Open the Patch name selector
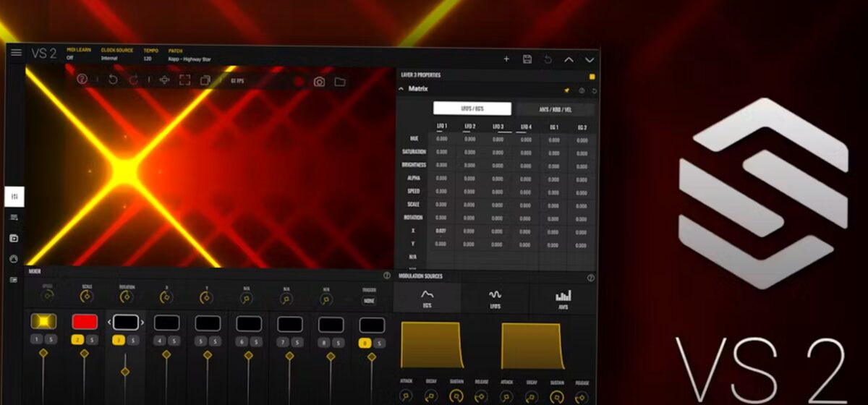Viewport: 868px width, 405px height. [x=190, y=59]
